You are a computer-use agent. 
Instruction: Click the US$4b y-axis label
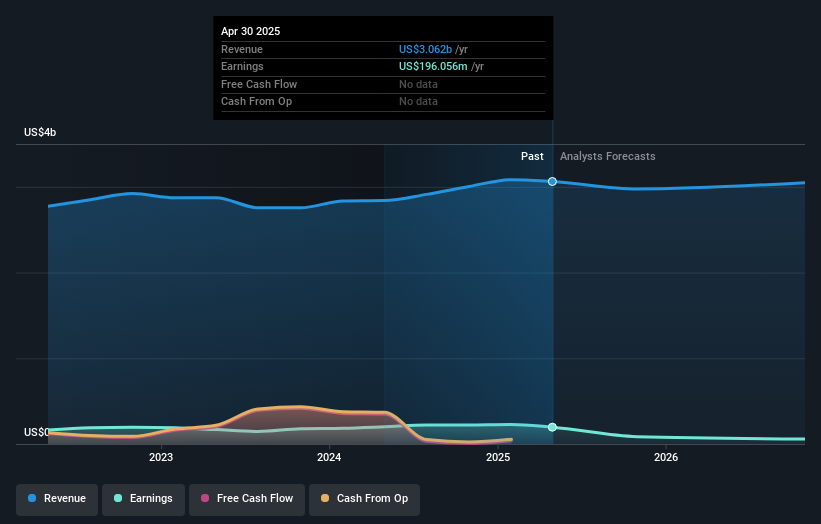tap(40, 132)
